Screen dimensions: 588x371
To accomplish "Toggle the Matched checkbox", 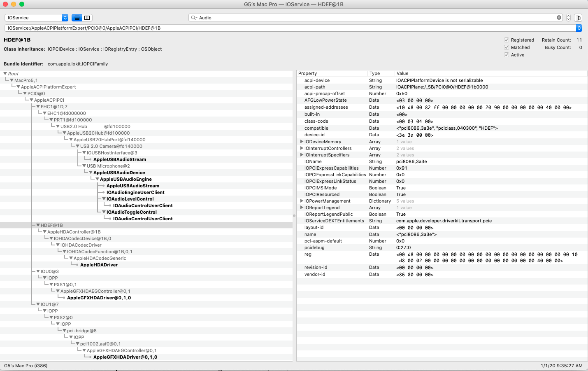I will pyautogui.click(x=507, y=47).
